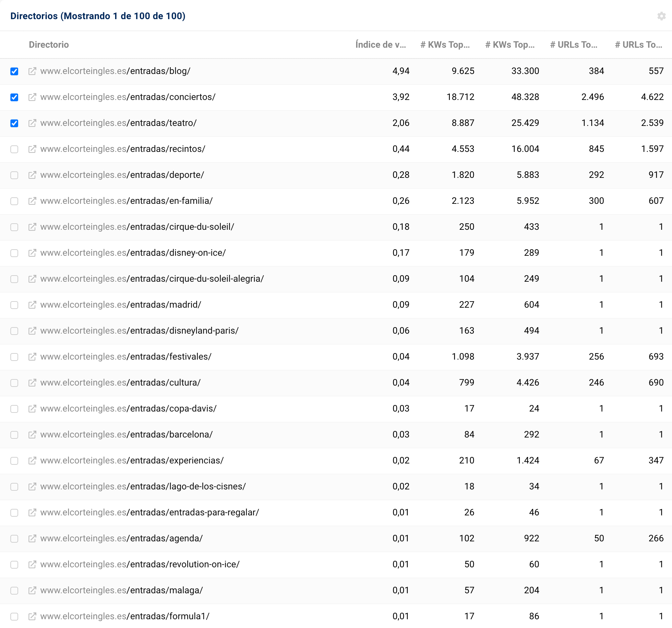Open external link icon for /entradas/conciertos/
This screenshot has width=672, height=628.
[32, 97]
